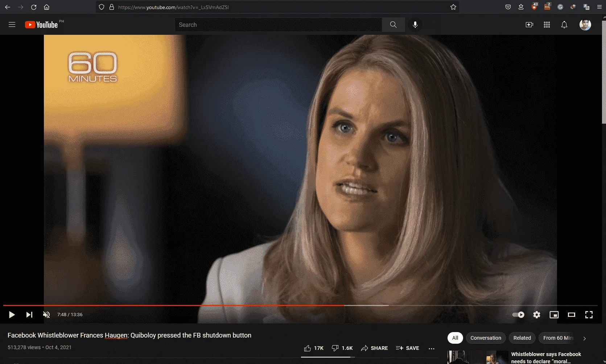The image size is (606, 364).
Task: Open the YouTube apps grid
Action: [547, 25]
